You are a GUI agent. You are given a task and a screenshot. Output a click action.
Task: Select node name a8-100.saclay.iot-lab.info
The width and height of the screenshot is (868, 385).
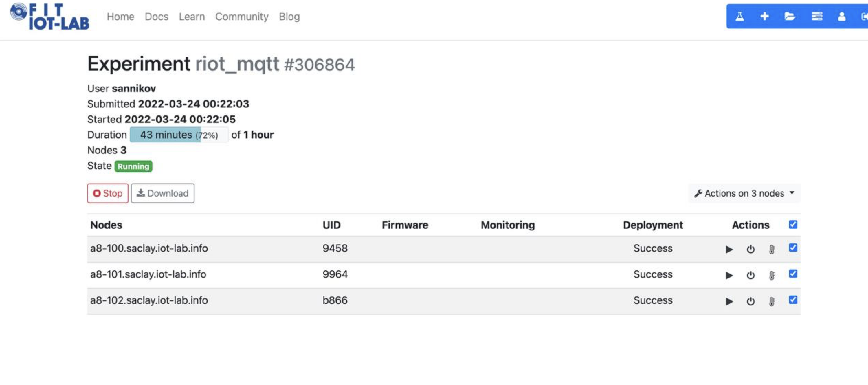point(149,248)
